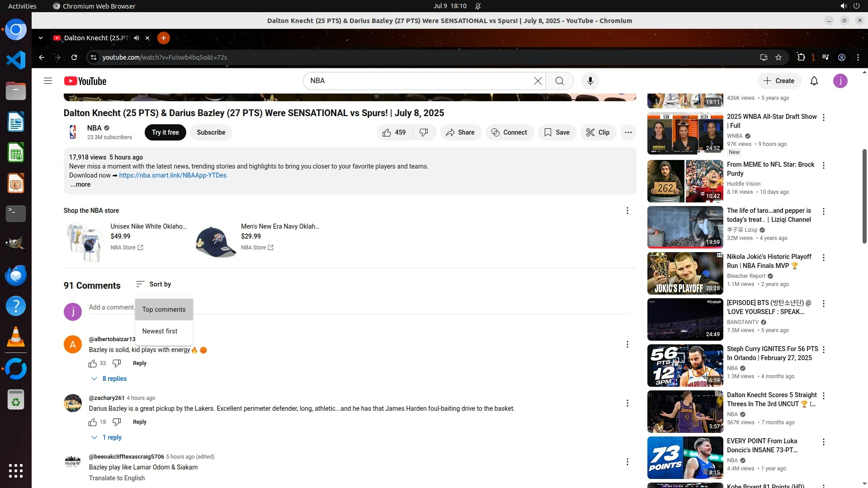
Task: Bookmark this page with star icon
Action: click(778, 57)
